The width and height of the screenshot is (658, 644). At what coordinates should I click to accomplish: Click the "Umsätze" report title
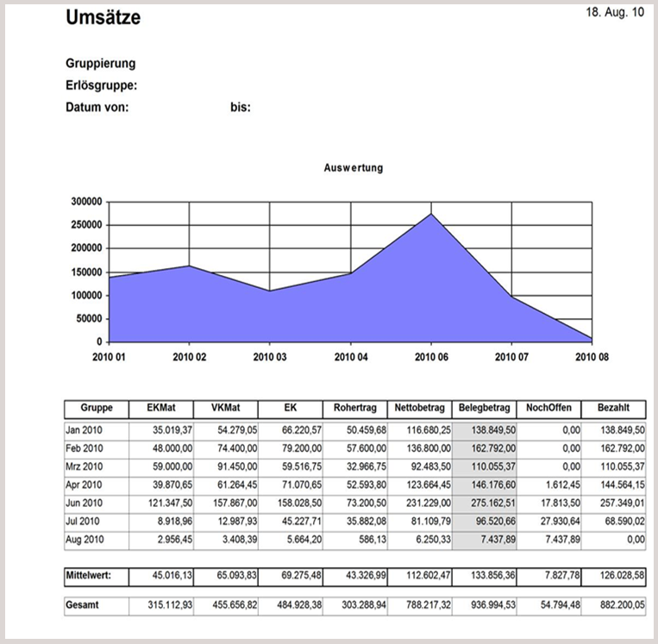103,18
